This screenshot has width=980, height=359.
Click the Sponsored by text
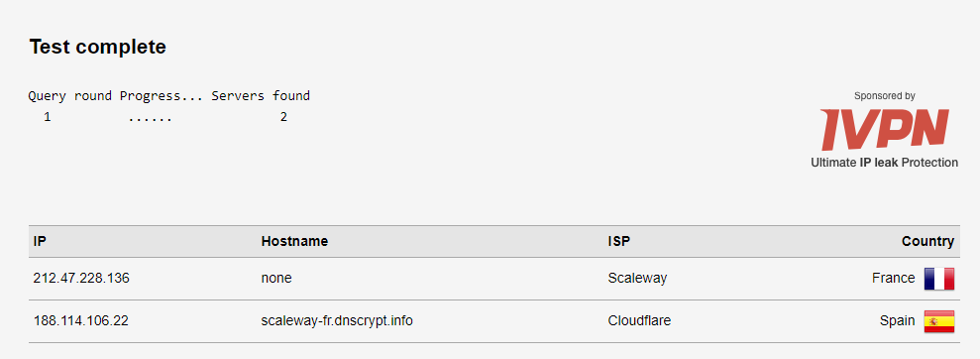884,96
